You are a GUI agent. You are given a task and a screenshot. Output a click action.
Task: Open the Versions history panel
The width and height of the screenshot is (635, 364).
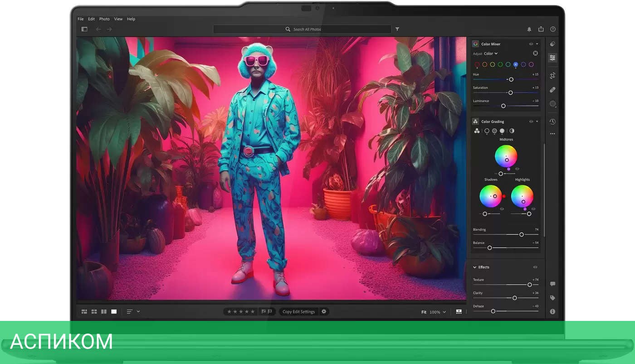pyautogui.click(x=552, y=121)
